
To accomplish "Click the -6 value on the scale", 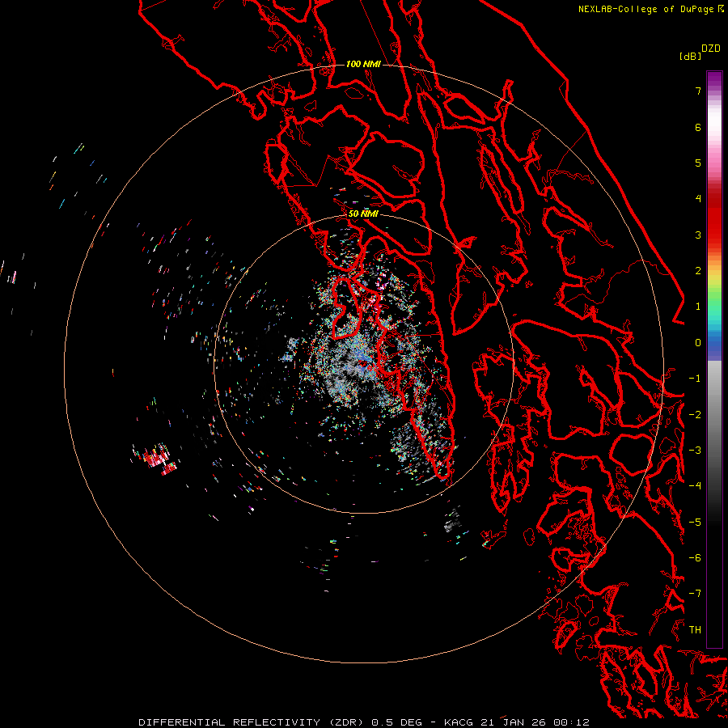I will tap(695, 558).
